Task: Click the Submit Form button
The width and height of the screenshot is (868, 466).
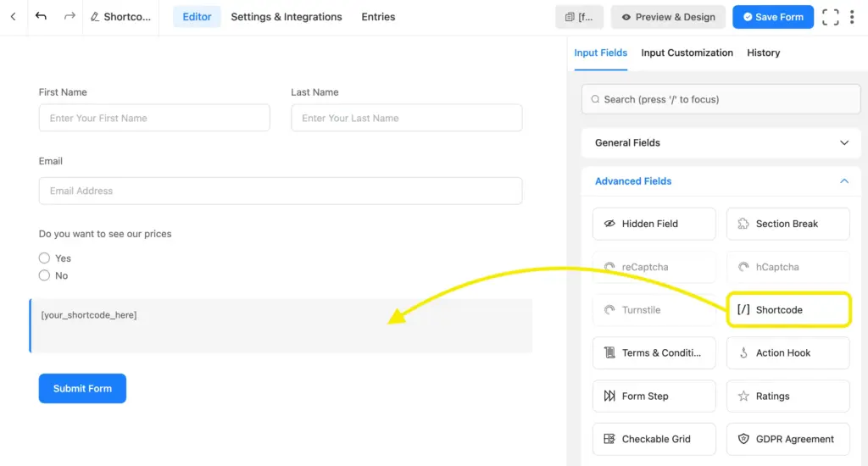Action: coord(82,389)
